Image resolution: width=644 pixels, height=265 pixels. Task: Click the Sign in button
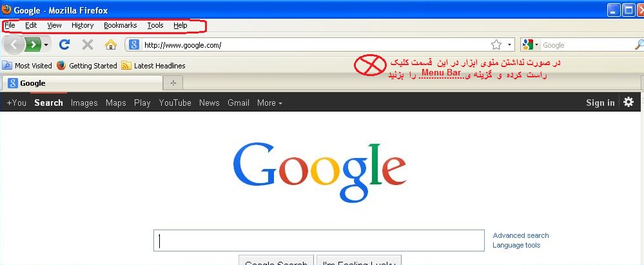pos(600,103)
